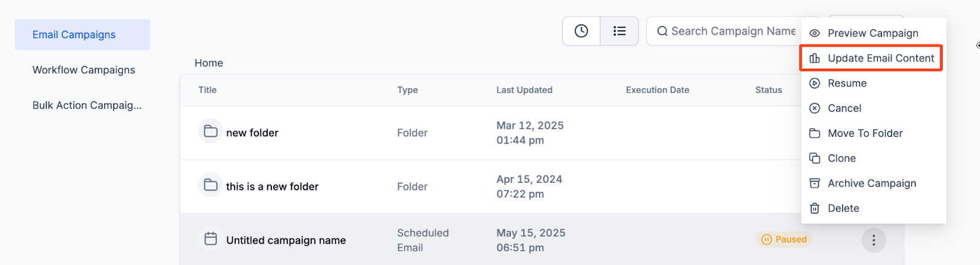Click the Home breadcrumb link
Viewport: 980px width, 265px height.
pyautogui.click(x=209, y=63)
